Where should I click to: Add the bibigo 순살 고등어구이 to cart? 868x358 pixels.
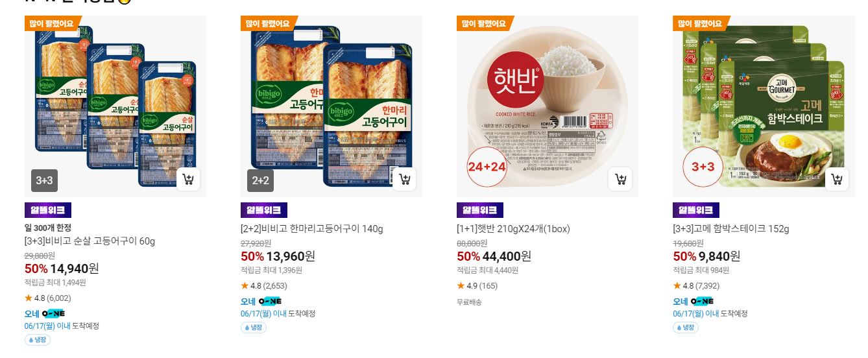[187, 179]
